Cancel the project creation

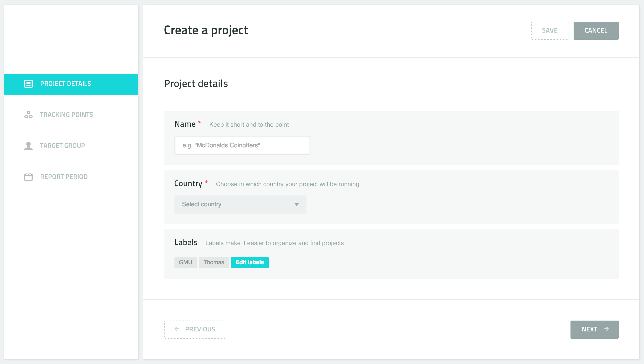(596, 31)
